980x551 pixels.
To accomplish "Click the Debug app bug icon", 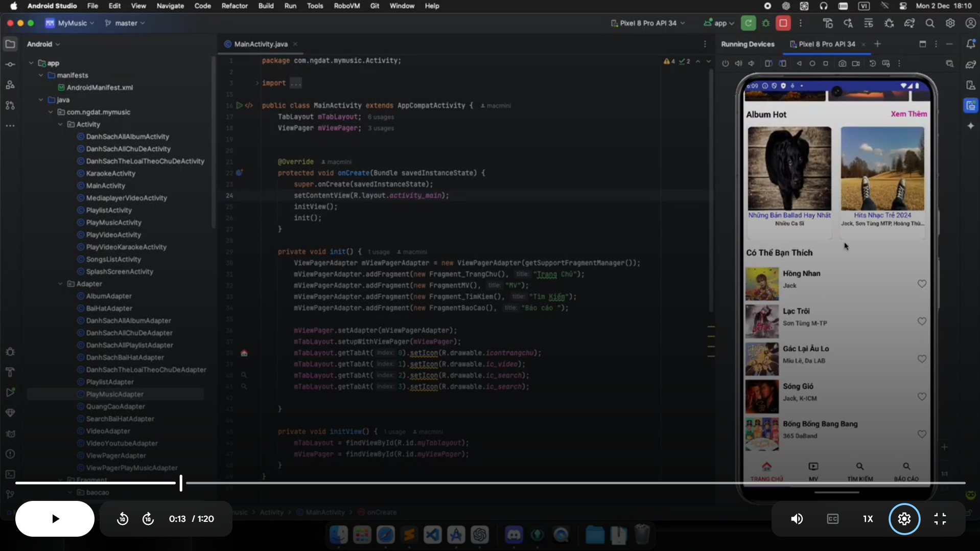I will (765, 23).
